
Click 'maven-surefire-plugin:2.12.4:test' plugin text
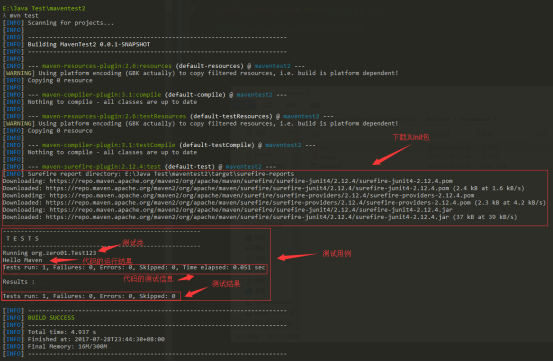coord(101,167)
